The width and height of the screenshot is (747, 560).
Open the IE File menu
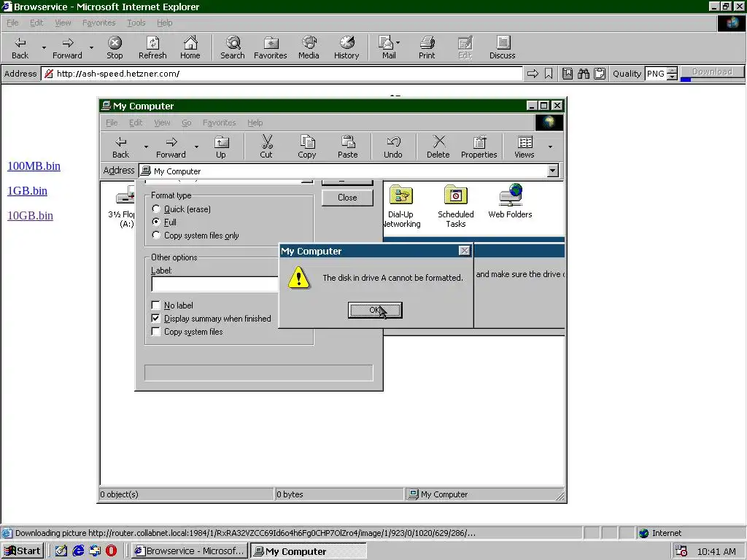[12, 23]
